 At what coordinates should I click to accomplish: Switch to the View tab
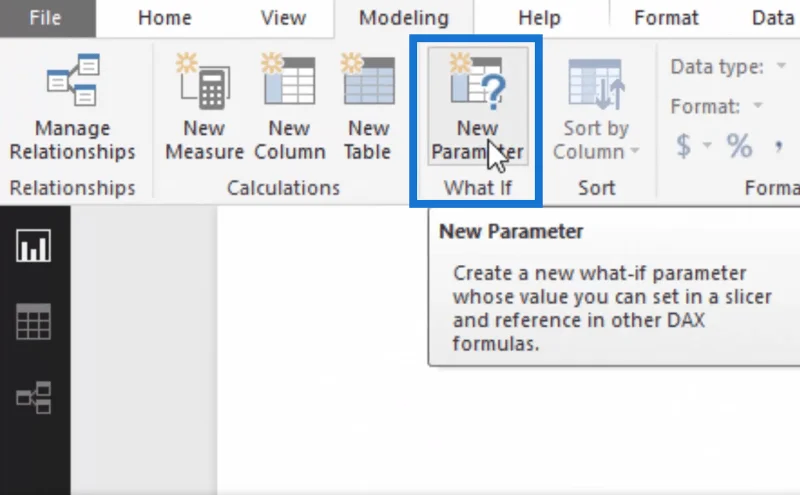pyautogui.click(x=283, y=18)
